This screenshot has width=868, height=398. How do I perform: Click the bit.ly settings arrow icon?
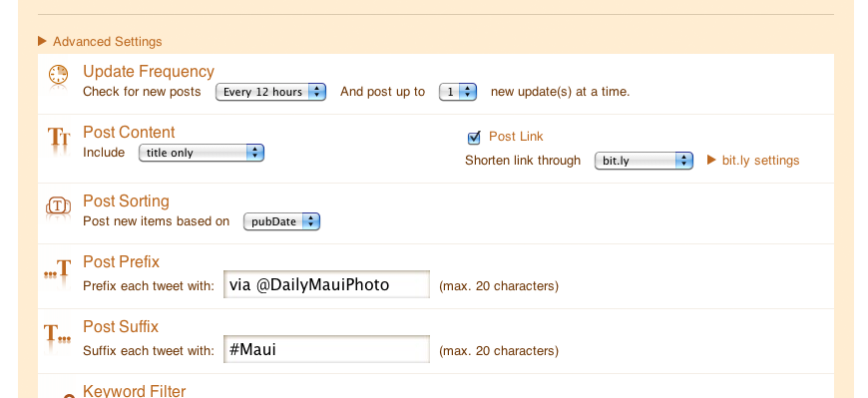point(712,160)
